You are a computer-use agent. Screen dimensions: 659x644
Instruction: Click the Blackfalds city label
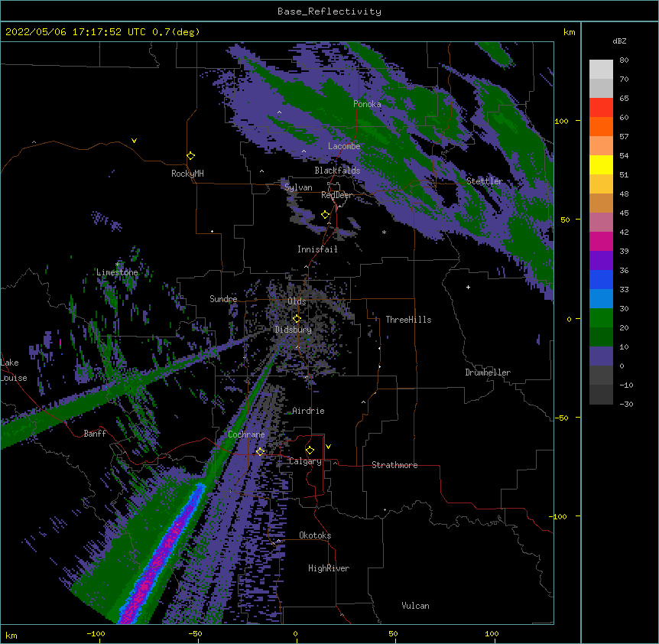pos(337,171)
